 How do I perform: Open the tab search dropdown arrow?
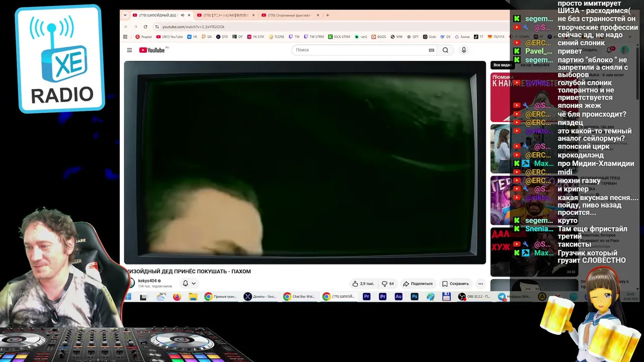click(x=125, y=15)
